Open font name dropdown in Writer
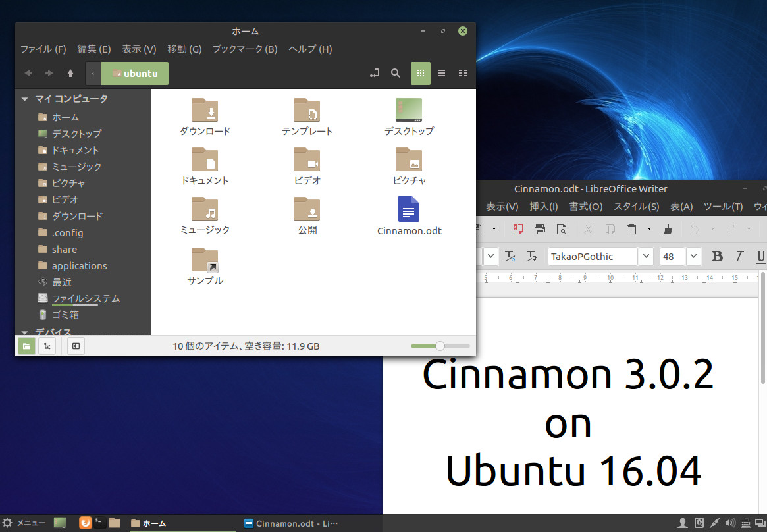This screenshot has height=532, width=767. click(646, 256)
